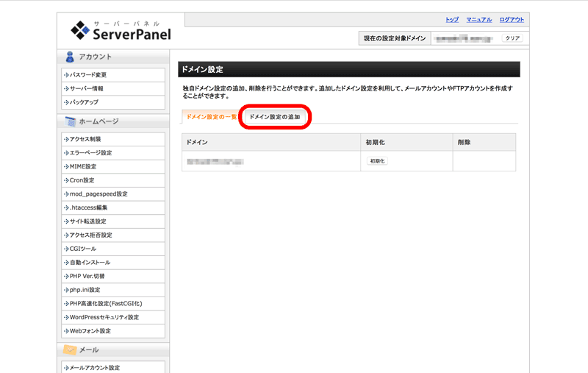Click the ログアウト link
This screenshot has height=373, width=588.
coord(512,20)
